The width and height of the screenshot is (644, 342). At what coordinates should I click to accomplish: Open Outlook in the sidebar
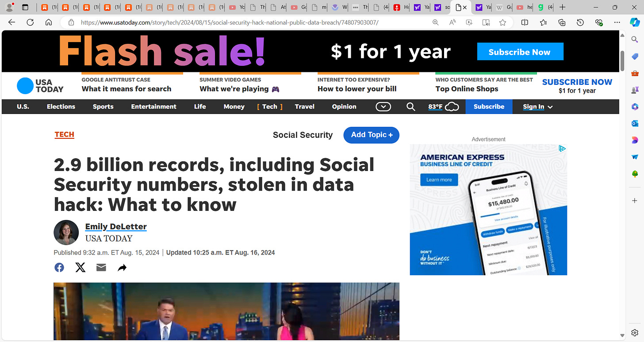[635, 123]
